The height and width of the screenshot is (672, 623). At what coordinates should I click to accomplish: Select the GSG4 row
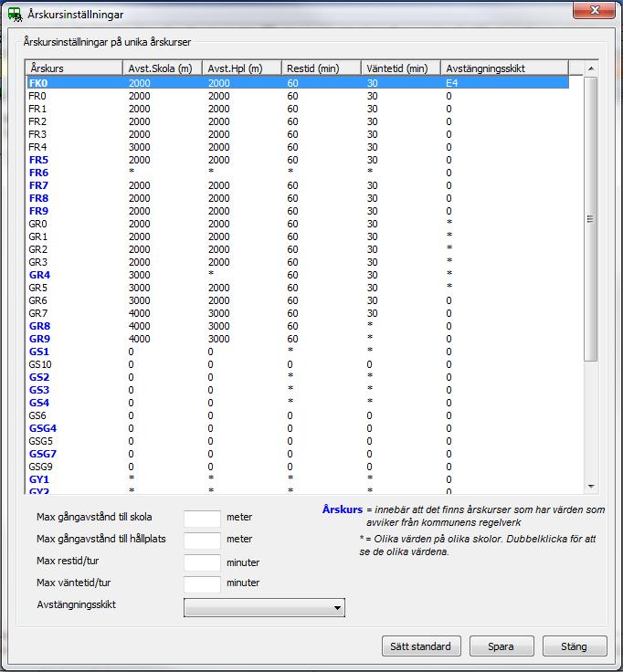pos(298,428)
